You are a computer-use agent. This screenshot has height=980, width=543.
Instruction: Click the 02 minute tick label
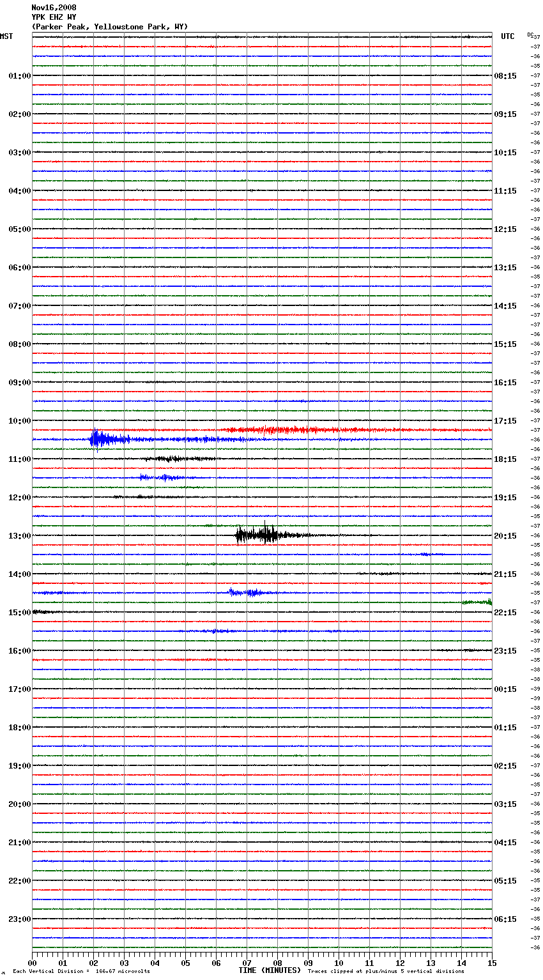93,963
